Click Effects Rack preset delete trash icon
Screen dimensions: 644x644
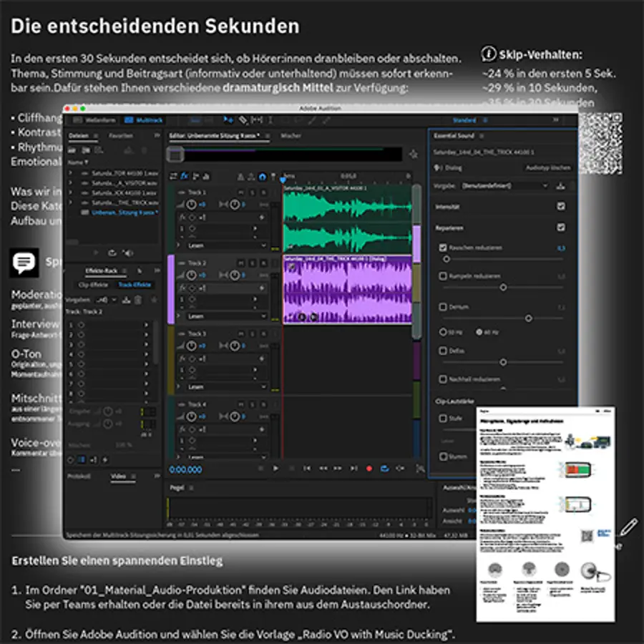(x=138, y=301)
